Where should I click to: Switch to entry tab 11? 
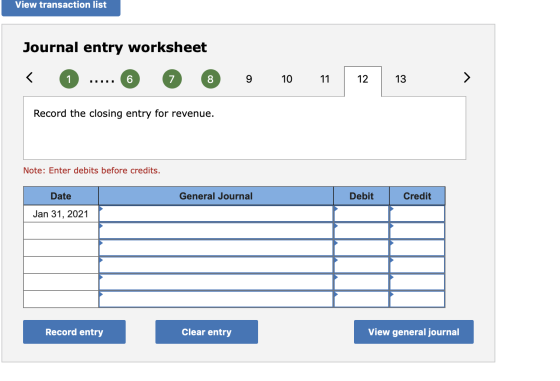[x=325, y=79]
